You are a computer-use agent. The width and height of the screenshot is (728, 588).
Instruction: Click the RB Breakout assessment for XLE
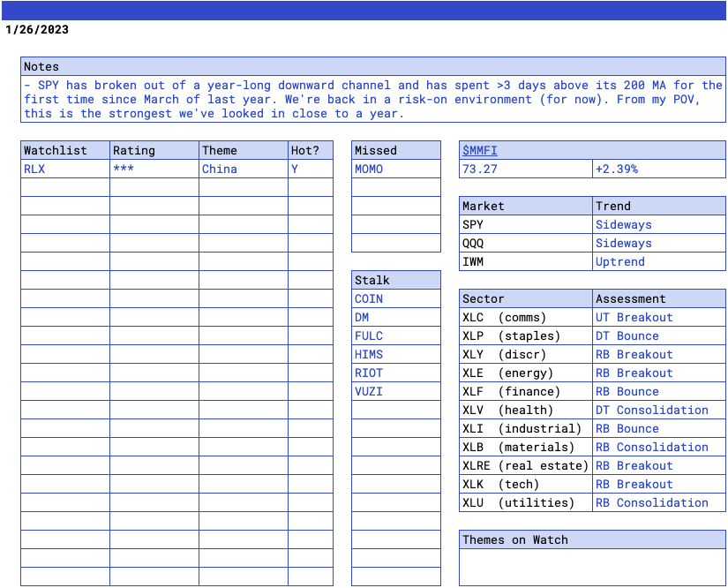pyautogui.click(x=659, y=373)
